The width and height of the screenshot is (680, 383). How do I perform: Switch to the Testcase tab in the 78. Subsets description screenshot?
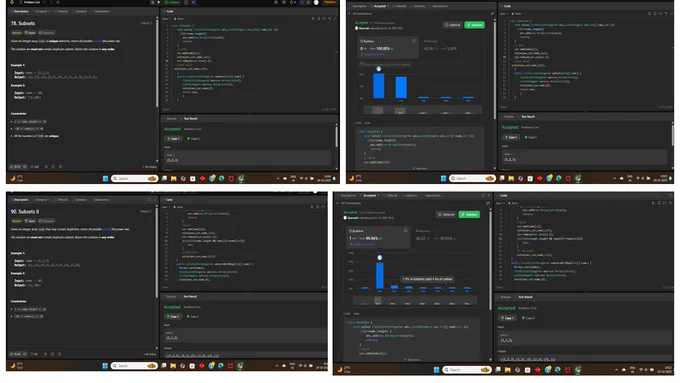tap(171, 118)
